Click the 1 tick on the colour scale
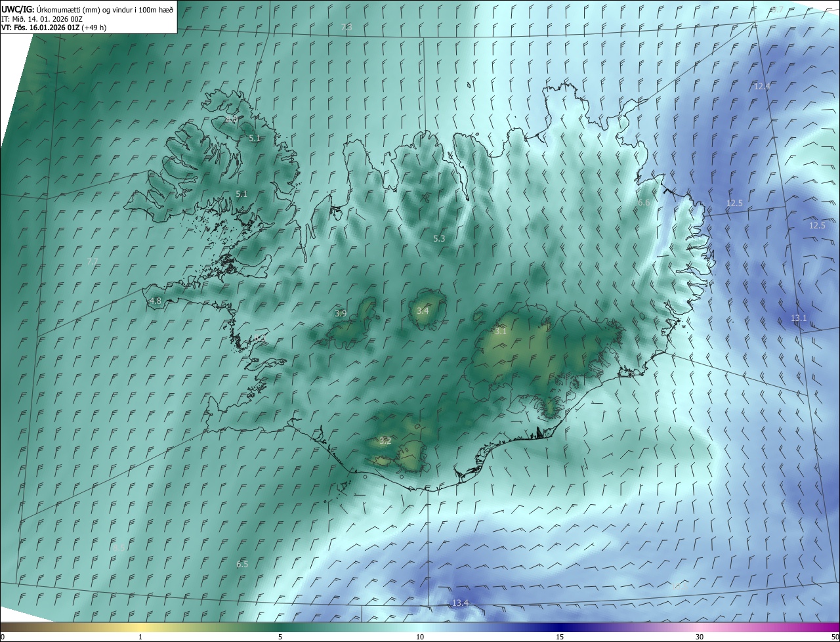The image size is (840, 642). click(x=140, y=637)
